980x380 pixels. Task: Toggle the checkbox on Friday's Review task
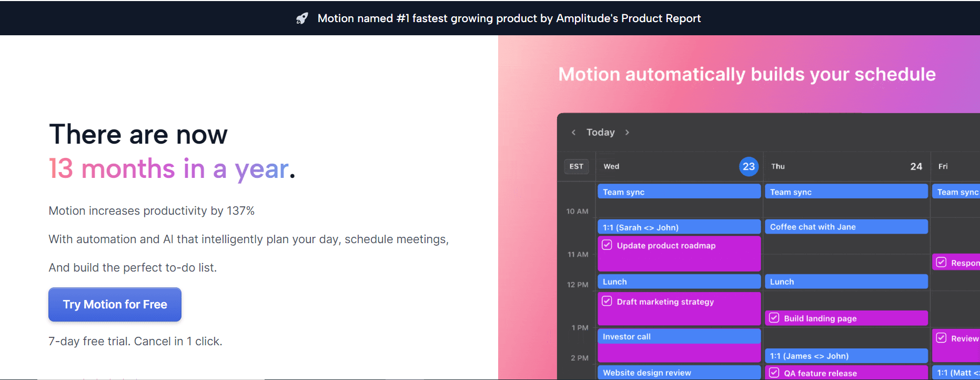click(941, 338)
